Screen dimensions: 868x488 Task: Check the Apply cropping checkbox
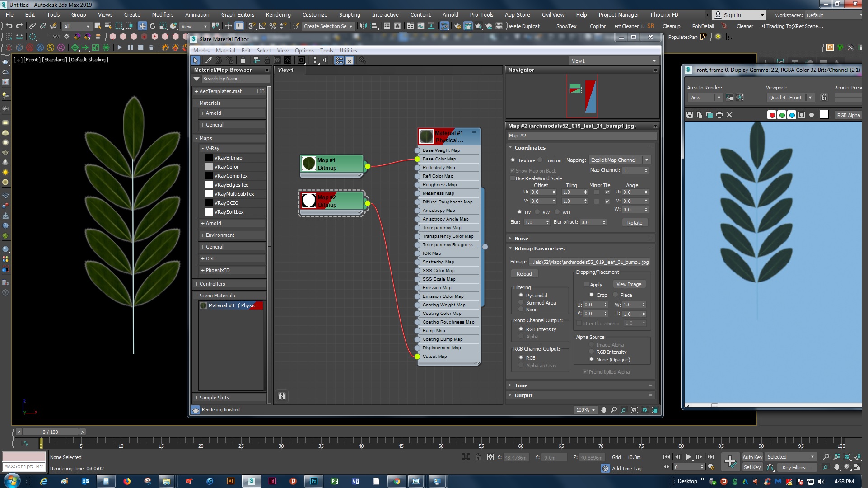[586, 285]
